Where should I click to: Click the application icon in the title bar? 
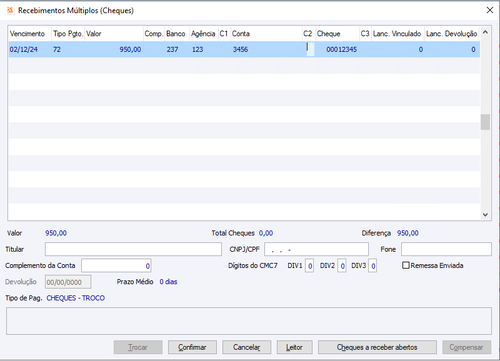click(10, 10)
